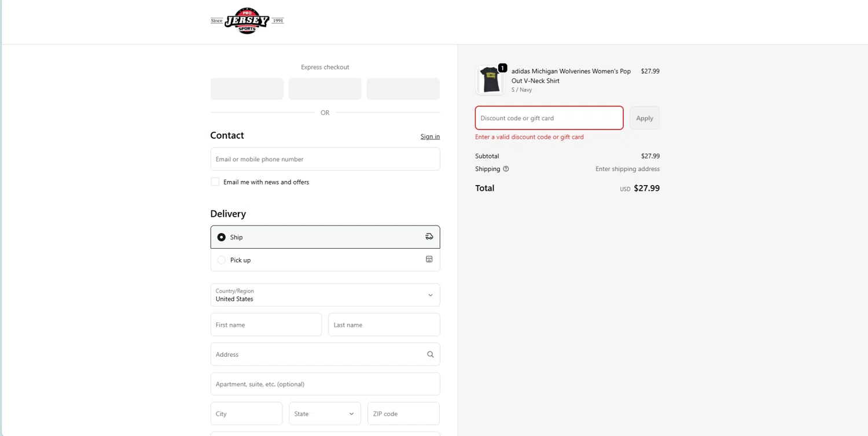Image resolution: width=868 pixels, height=436 pixels.
Task: Click the Contact section heading
Action: [227, 135]
